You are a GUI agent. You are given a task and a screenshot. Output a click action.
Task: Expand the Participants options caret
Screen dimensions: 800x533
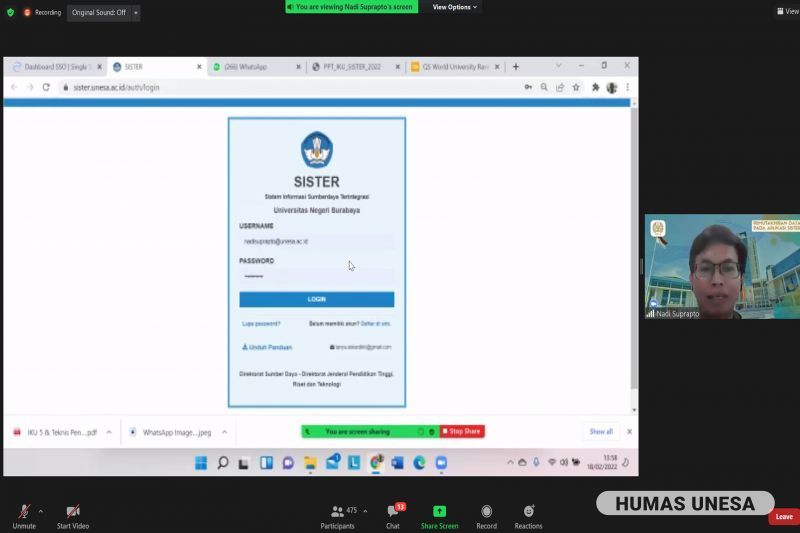(x=365, y=511)
